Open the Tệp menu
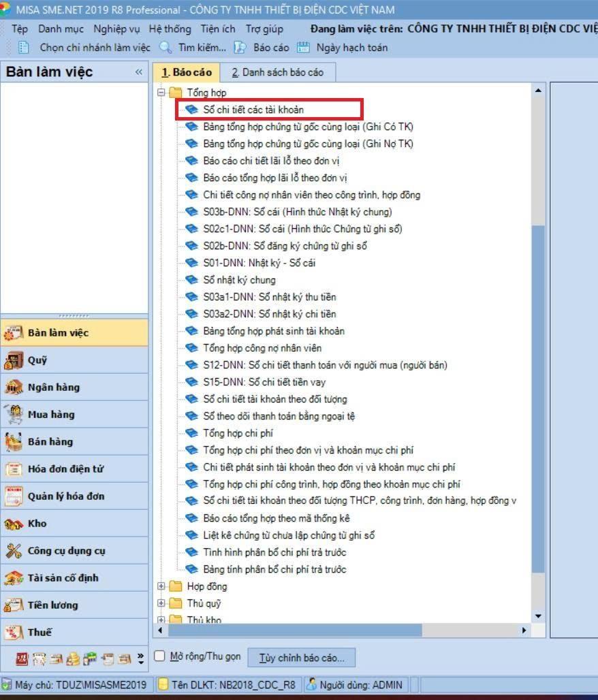This screenshot has height=700, width=598. pos(20,29)
